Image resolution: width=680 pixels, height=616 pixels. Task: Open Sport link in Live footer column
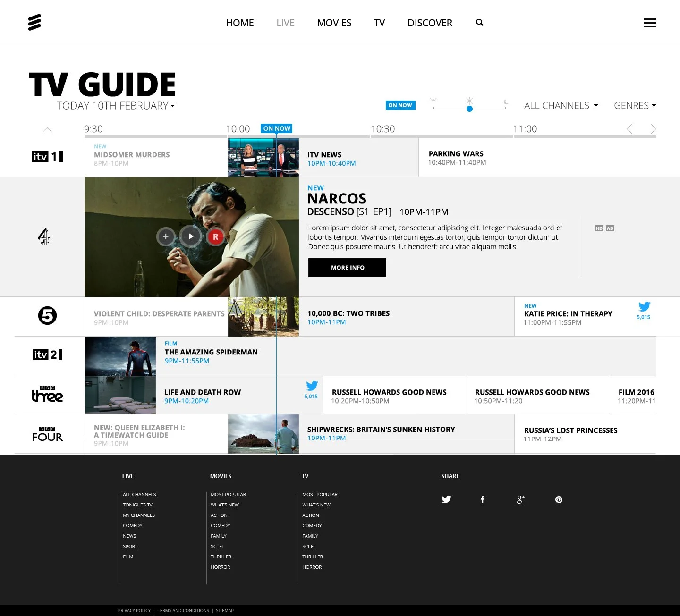pyautogui.click(x=130, y=547)
